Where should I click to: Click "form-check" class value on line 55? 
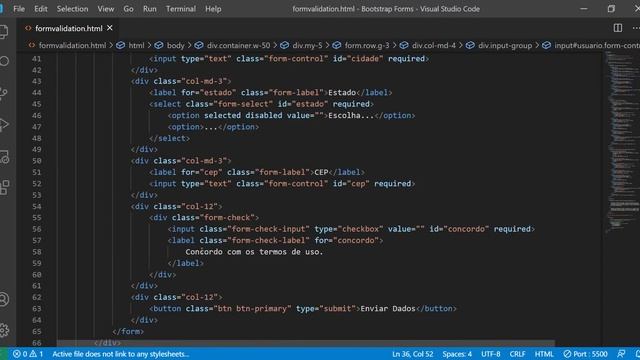(227, 218)
